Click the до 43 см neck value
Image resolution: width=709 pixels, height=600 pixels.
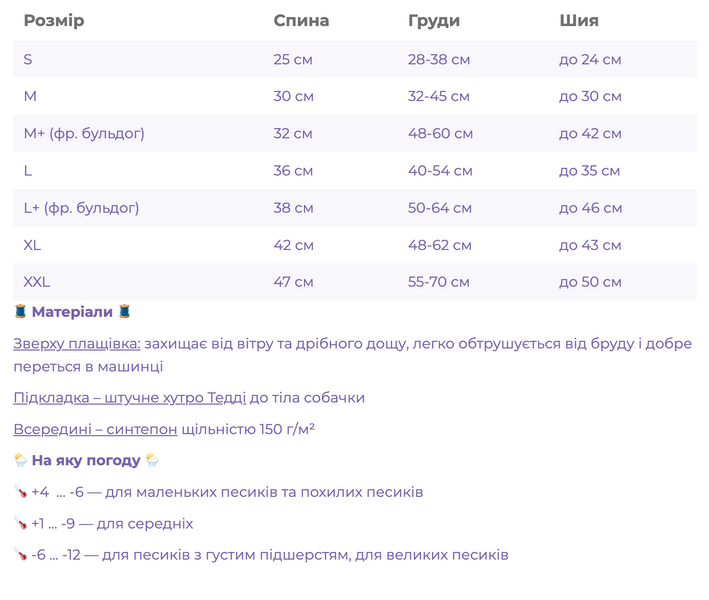point(590,246)
